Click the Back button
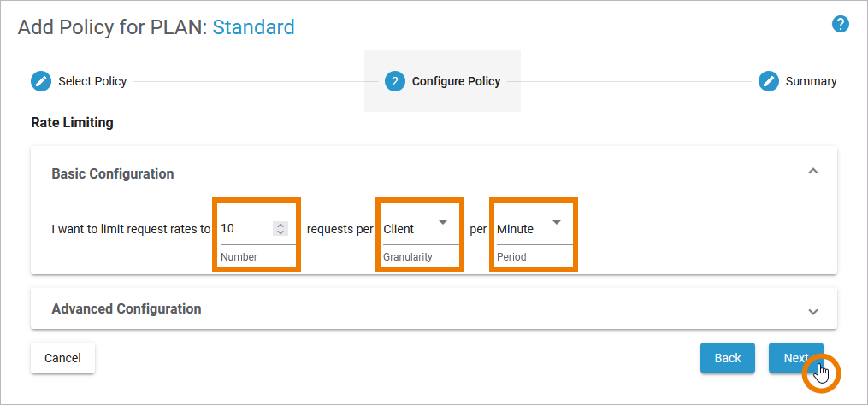 click(727, 358)
